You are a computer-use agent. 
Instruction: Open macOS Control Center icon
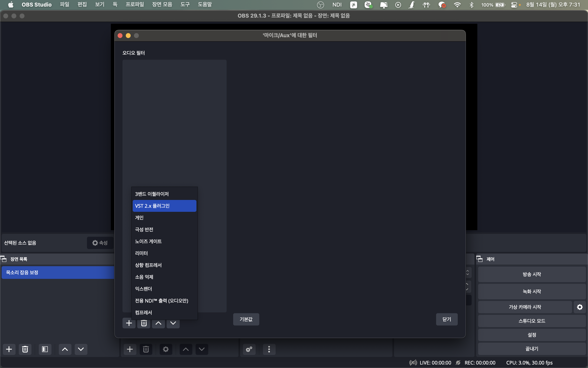tap(514, 5)
